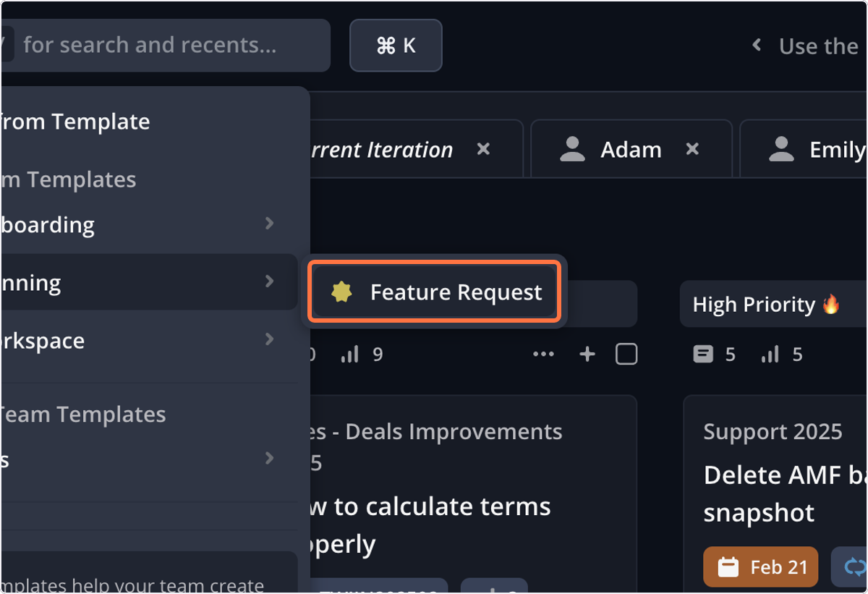
Task: Open the column three-dots options menu
Action: pos(543,355)
